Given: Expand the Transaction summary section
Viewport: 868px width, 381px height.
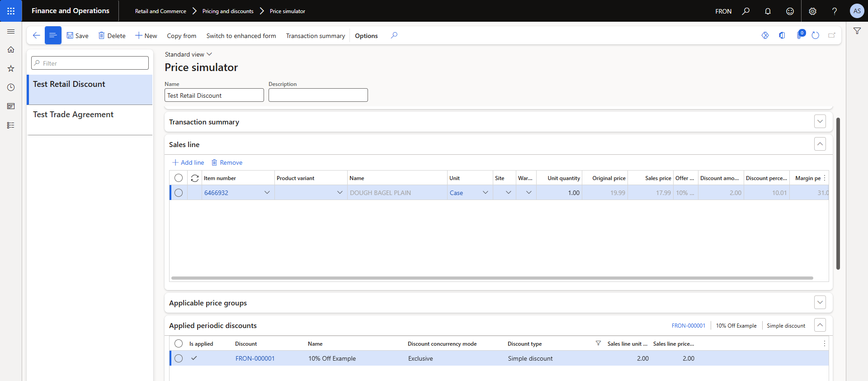Looking at the screenshot, I should (820, 121).
